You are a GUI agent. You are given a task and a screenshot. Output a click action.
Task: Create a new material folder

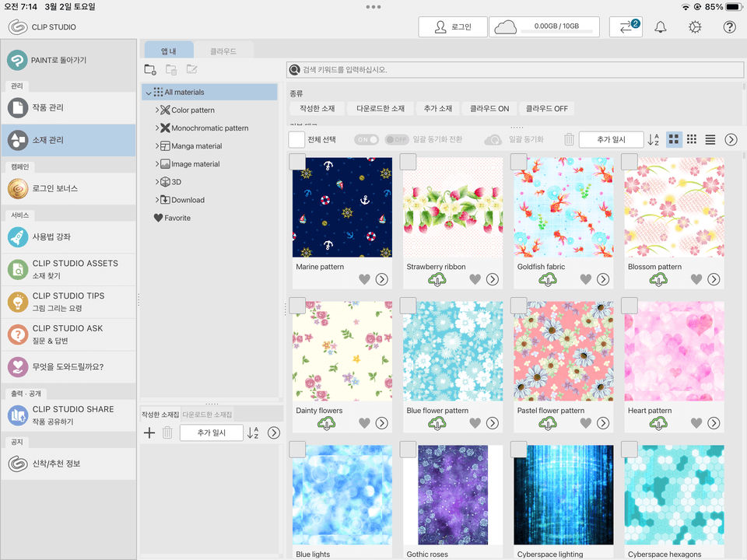pyautogui.click(x=150, y=70)
